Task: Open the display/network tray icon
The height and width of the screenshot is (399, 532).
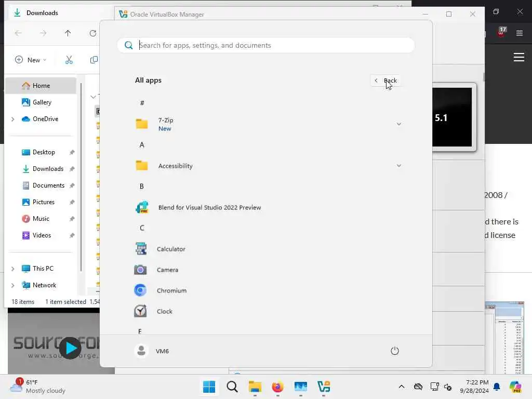Action: pos(434,387)
